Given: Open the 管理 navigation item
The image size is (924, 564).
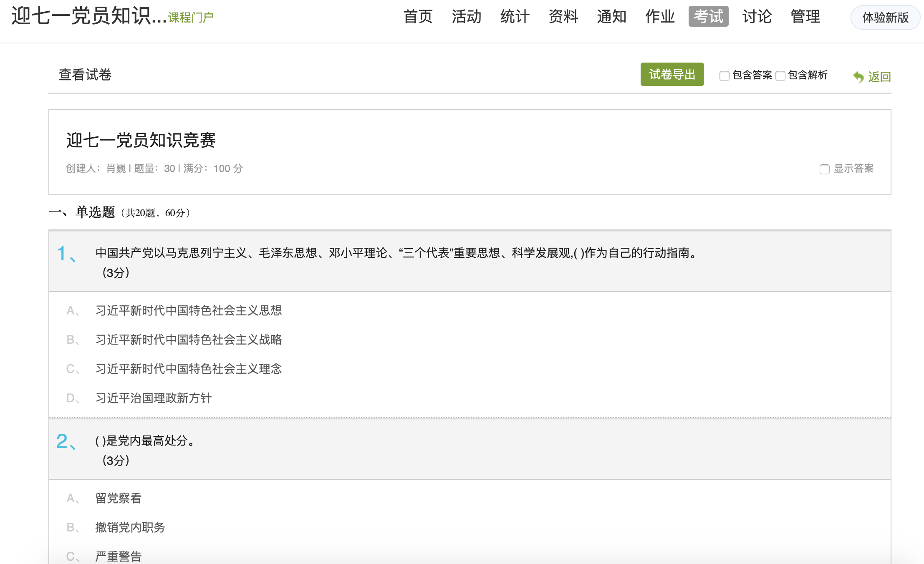Looking at the screenshot, I should (805, 17).
